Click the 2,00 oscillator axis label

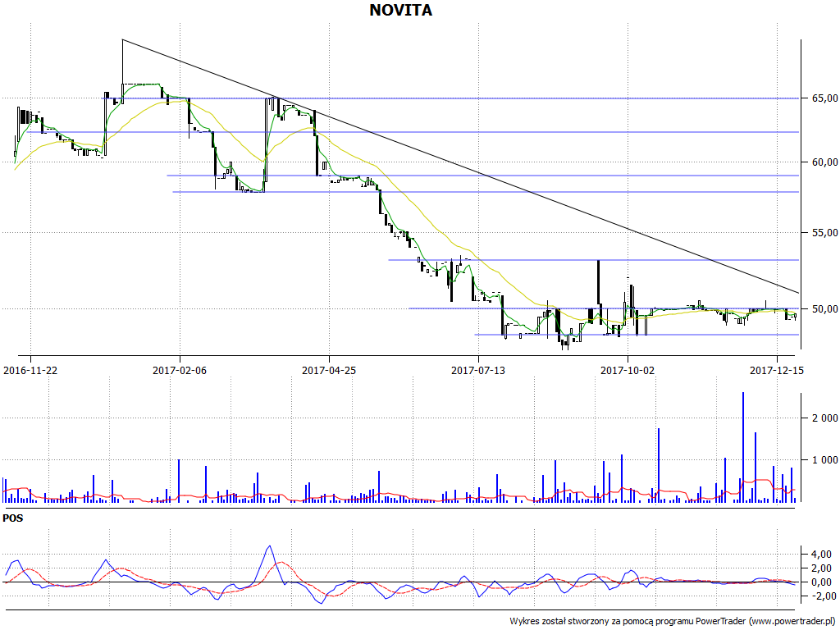tap(822, 568)
